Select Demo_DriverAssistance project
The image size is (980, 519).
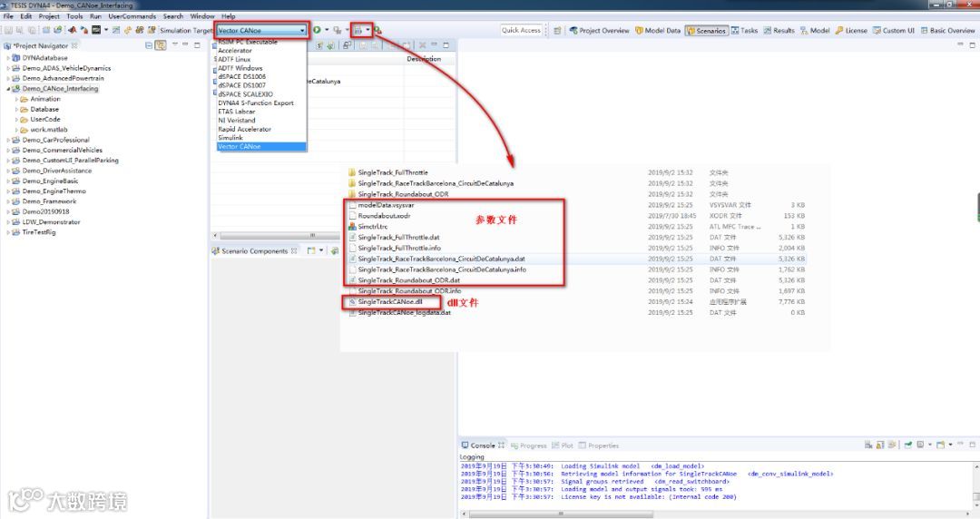(56, 171)
